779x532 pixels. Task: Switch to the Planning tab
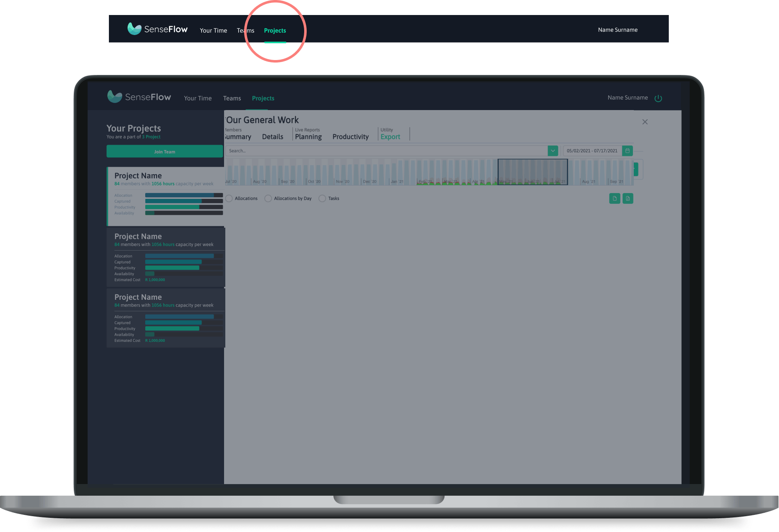308,137
